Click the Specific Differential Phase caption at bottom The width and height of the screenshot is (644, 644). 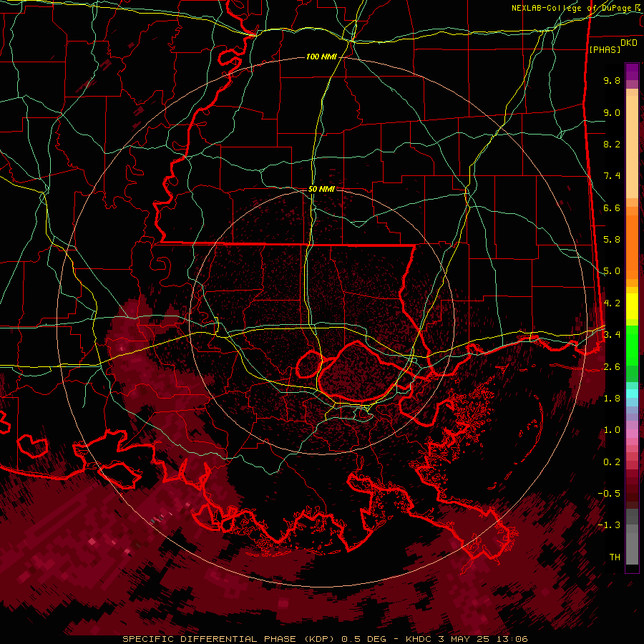click(325, 639)
